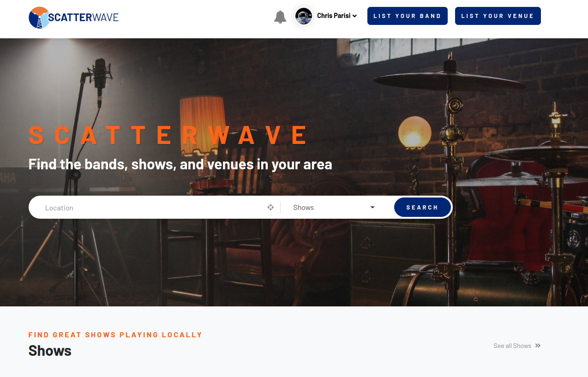Click the Scatterwave wordmark in header
Image resolution: width=588 pixels, height=377 pixels.
tap(84, 18)
